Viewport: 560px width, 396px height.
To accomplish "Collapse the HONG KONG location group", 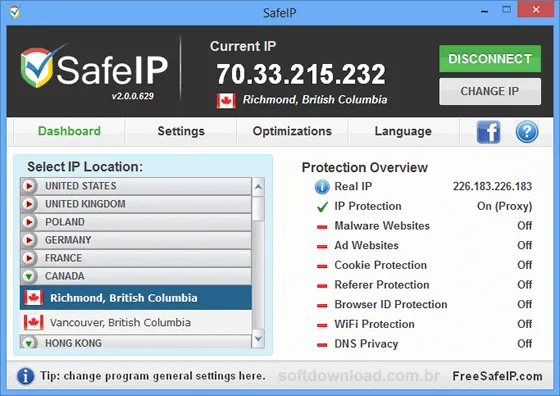I will pyautogui.click(x=29, y=343).
